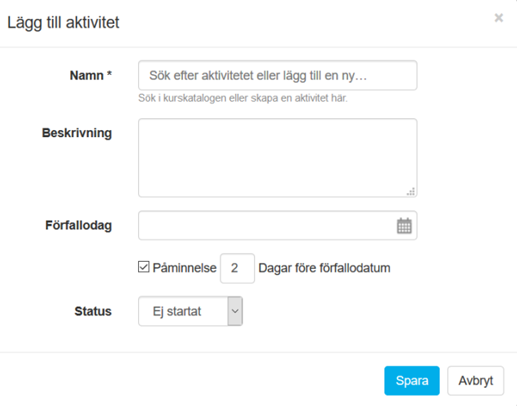This screenshot has width=517, height=406.
Task: Focus the Namn search field
Action: [x=278, y=75]
